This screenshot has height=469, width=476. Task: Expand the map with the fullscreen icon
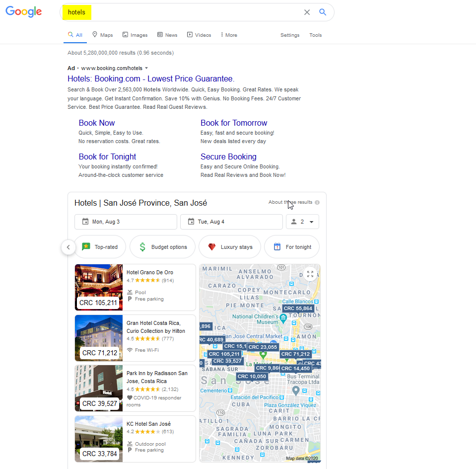[x=310, y=274]
